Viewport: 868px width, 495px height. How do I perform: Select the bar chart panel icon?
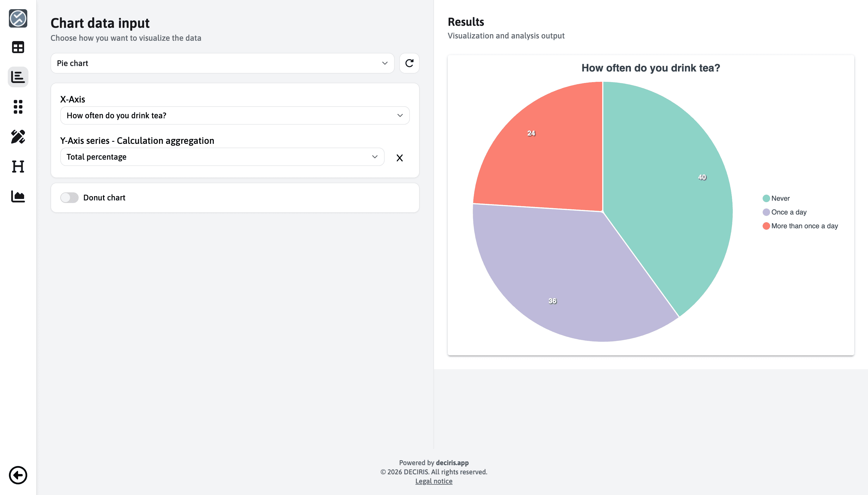click(x=18, y=77)
